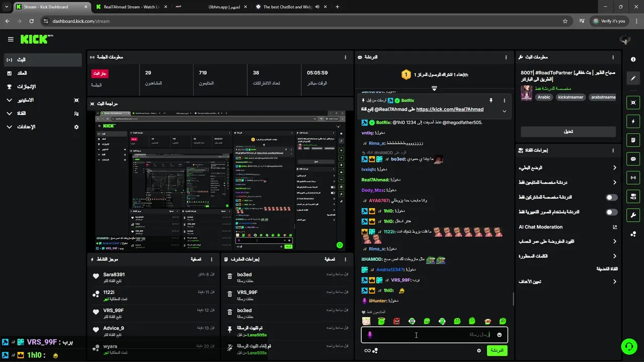Click the stream preview thumbnail
This screenshot has height=362, width=644.
(x=220, y=180)
